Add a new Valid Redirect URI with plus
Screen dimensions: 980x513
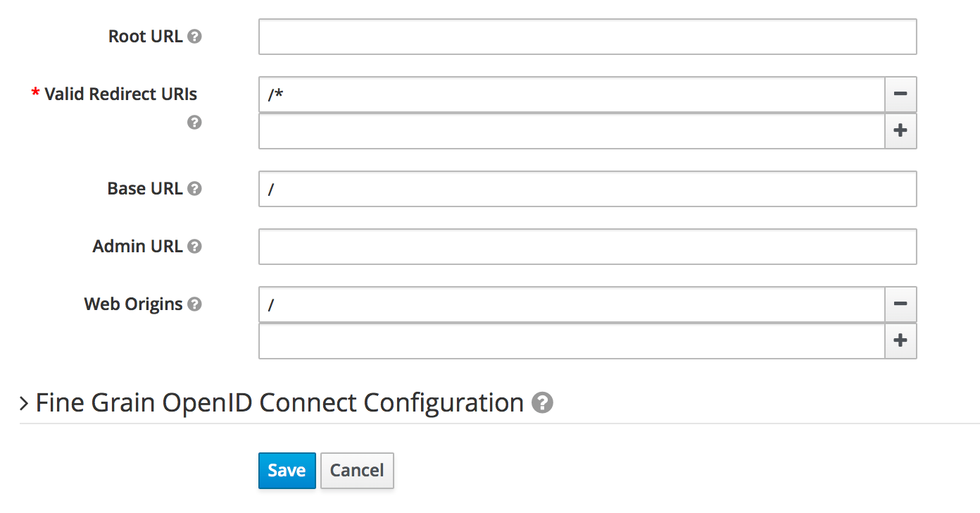click(x=900, y=131)
